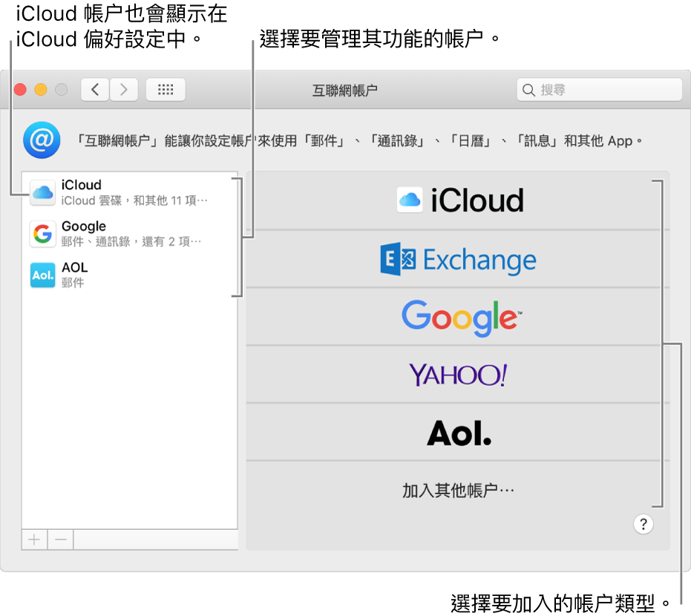Choose Google account type to add
This screenshot has height=616, width=691.
tap(458, 317)
